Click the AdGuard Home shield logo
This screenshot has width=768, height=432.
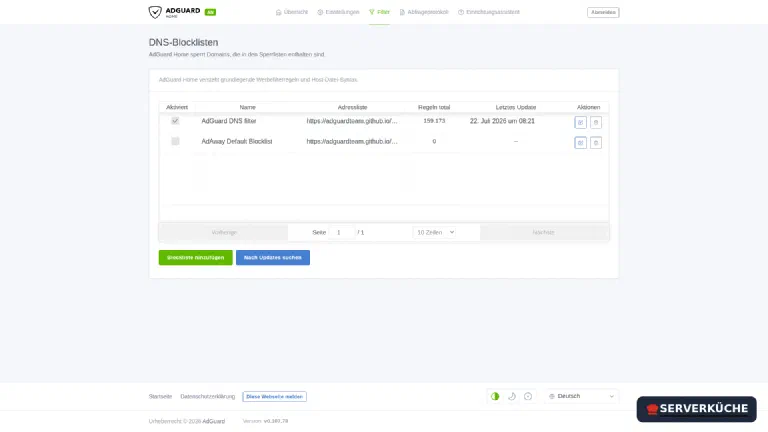click(x=155, y=12)
